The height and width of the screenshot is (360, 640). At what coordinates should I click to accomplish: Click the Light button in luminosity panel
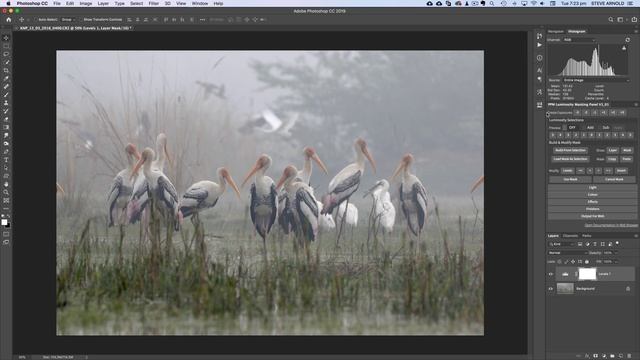coord(592,187)
